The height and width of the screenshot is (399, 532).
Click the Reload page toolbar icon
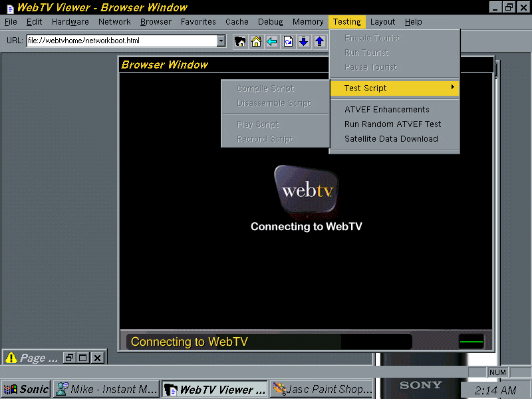click(x=288, y=41)
